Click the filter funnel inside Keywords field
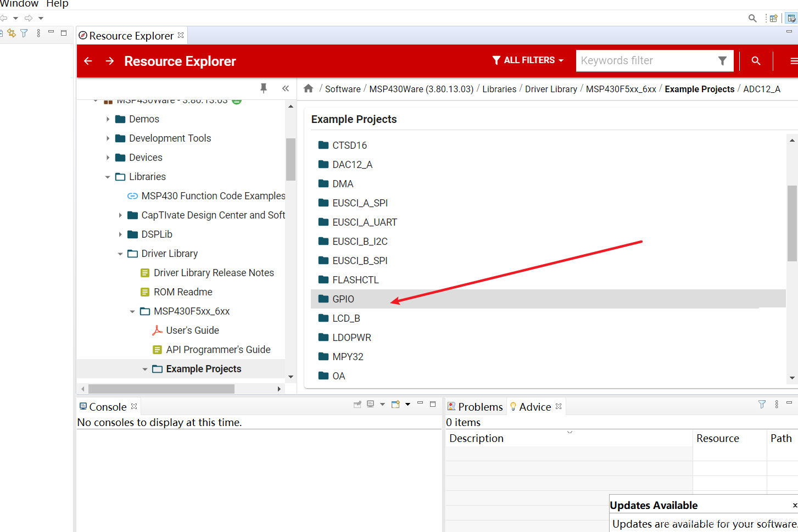The image size is (798, 532). (x=722, y=61)
